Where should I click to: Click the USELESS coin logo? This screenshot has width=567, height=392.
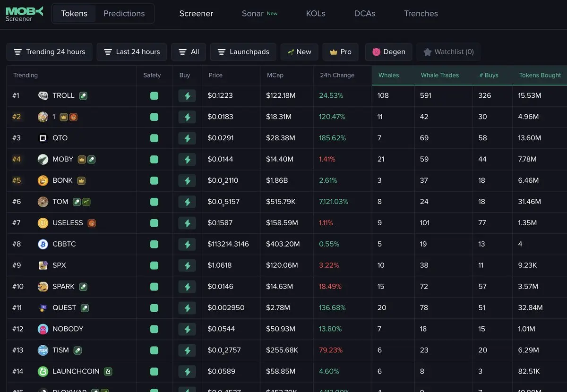tap(43, 223)
